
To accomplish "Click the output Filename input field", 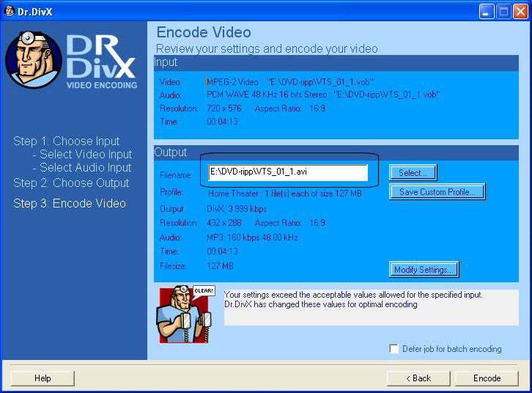I will tap(288, 172).
